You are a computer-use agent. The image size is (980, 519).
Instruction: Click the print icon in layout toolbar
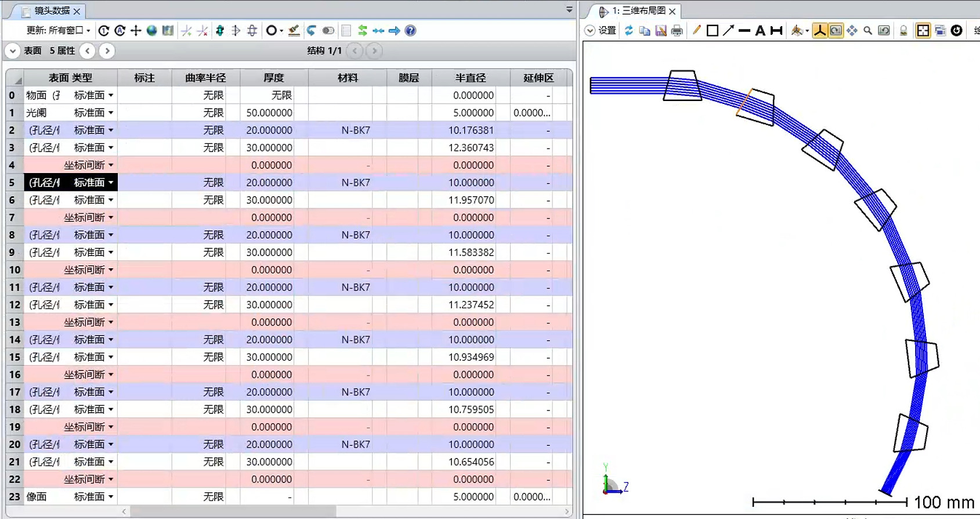pos(677,31)
